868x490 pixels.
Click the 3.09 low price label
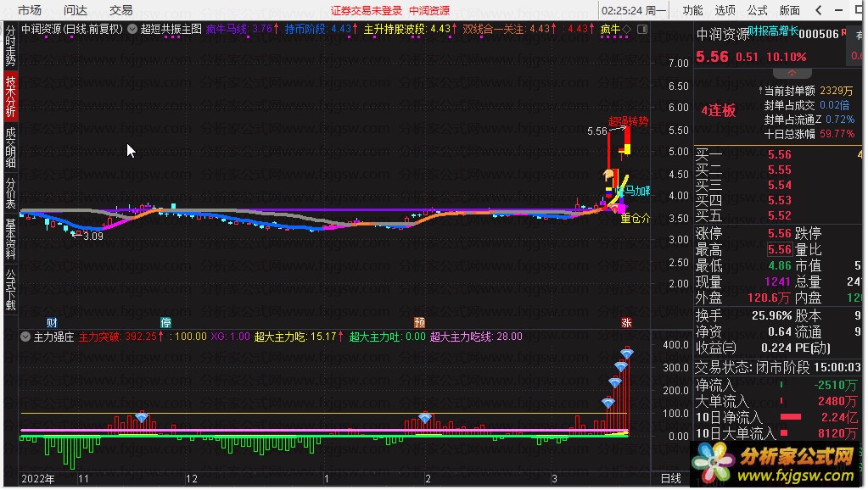pyautogui.click(x=93, y=237)
